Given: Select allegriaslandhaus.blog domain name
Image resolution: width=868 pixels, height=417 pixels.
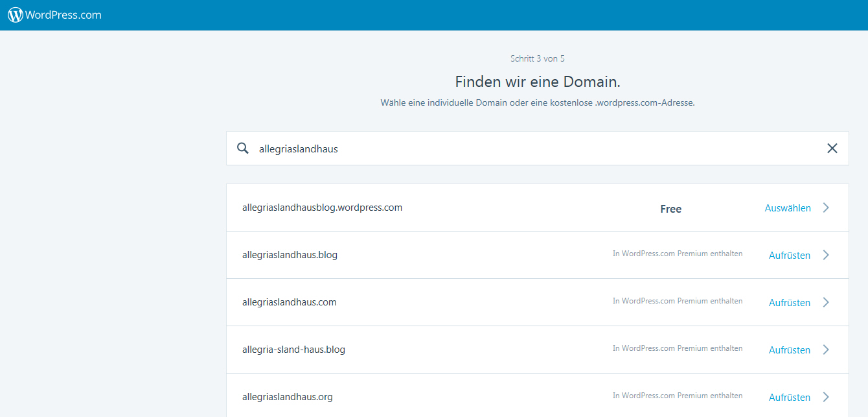Looking at the screenshot, I should 290,255.
